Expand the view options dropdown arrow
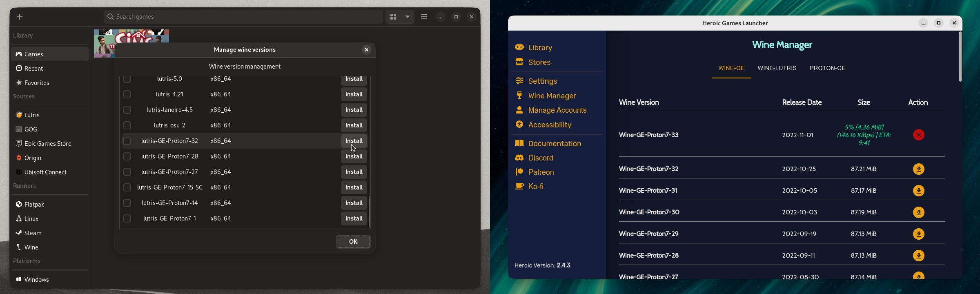This screenshot has height=294, width=980. click(x=408, y=17)
